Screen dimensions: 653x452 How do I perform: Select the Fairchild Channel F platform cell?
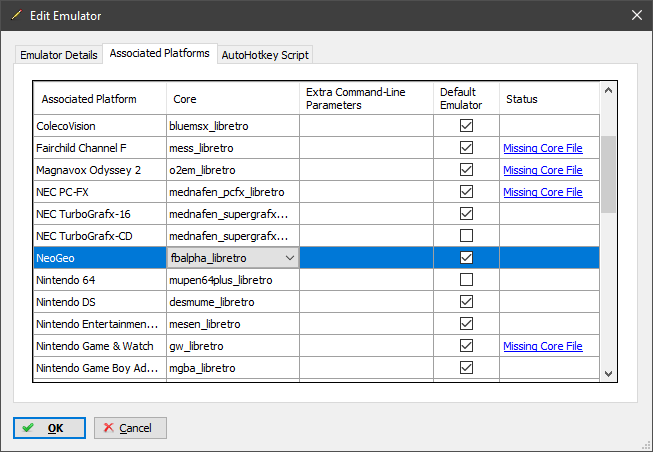[100, 148]
